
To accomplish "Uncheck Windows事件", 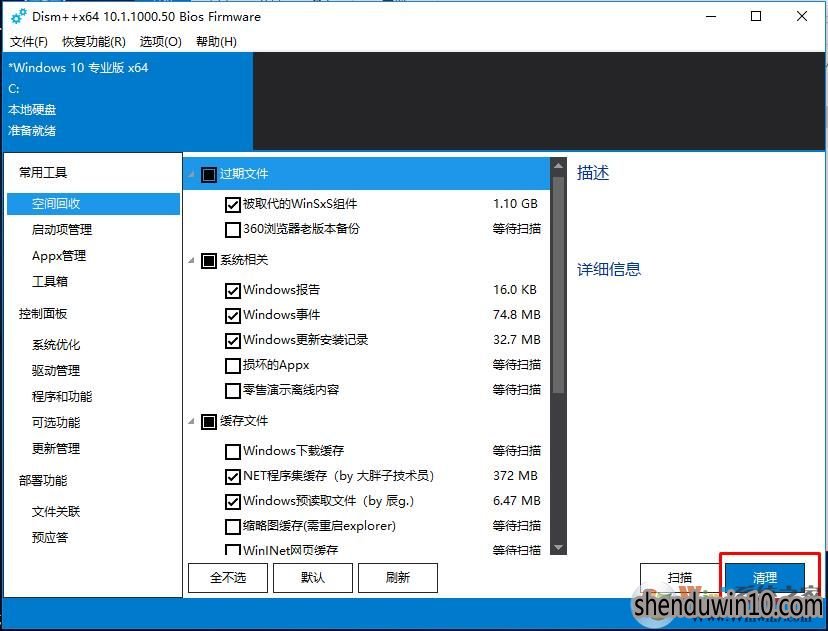I will (x=232, y=315).
